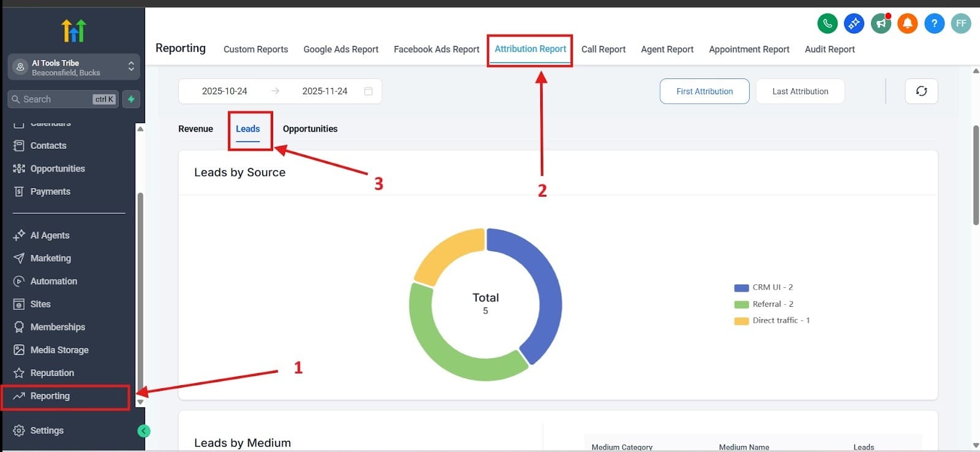Image resolution: width=980 pixels, height=452 pixels.
Task: Open the Appointment Report tab
Action: click(x=749, y=49)
